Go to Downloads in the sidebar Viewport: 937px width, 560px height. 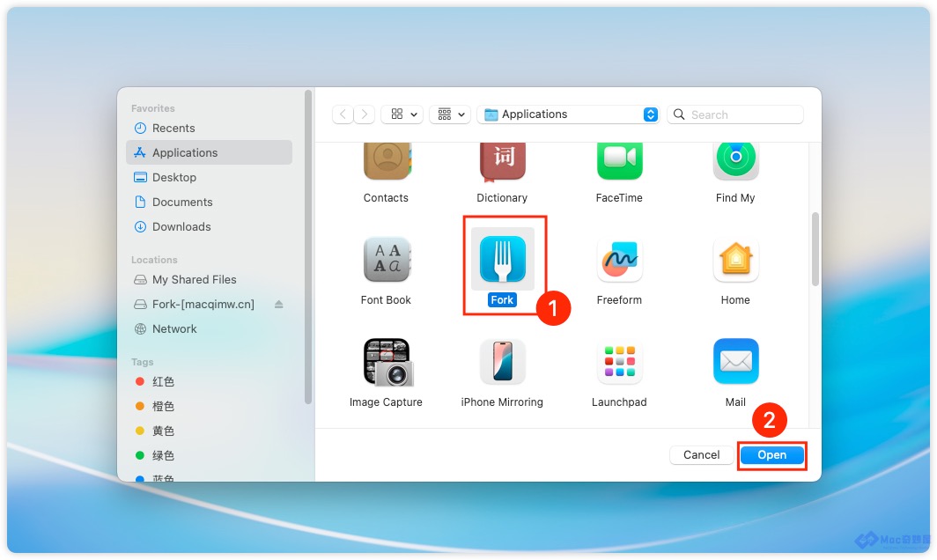[x=181, y=227]
